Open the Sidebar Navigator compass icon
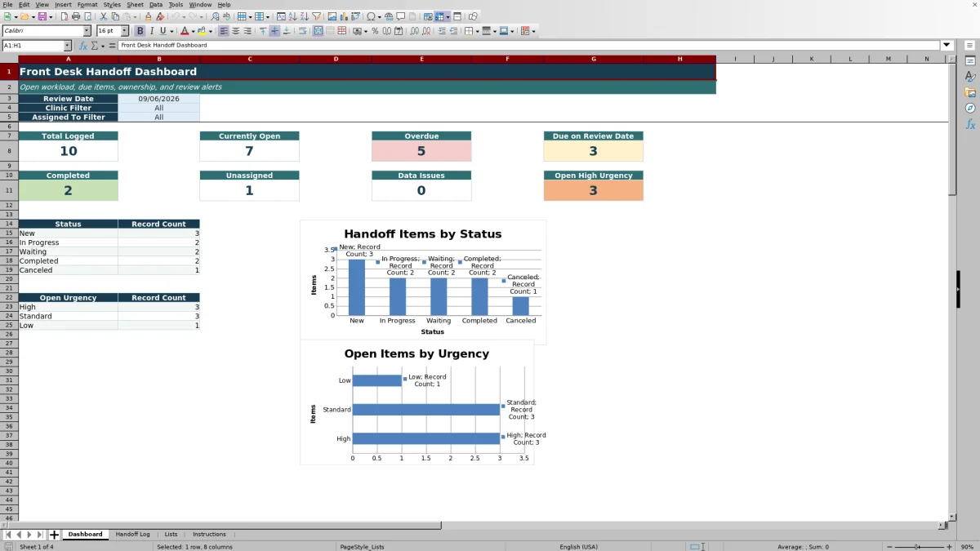980x551 pixels. coord(970,108)
